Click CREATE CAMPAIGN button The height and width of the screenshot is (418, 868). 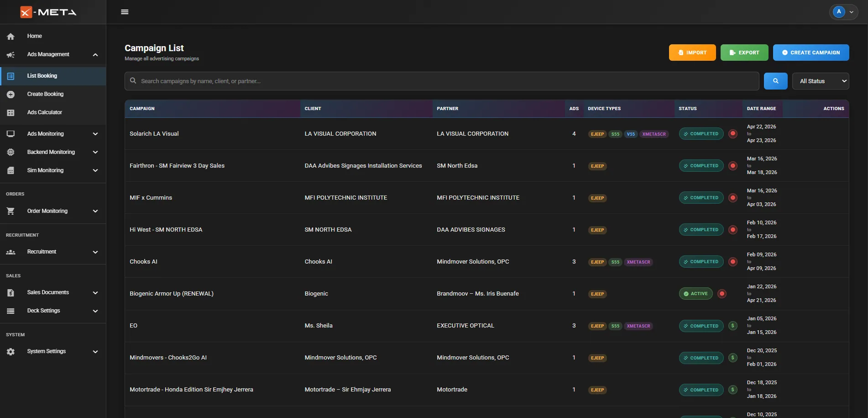pyautogui.click(x=811, y=53)
